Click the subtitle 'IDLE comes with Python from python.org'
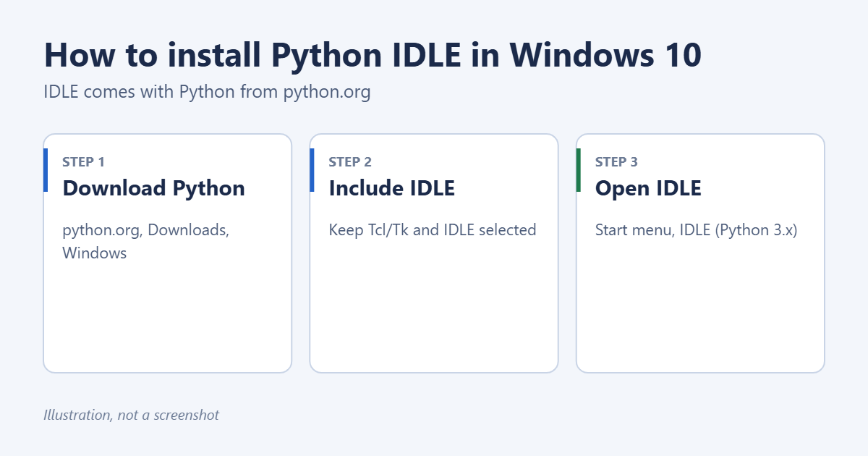The height and width of the screenshot is (456, 868). 207,93
